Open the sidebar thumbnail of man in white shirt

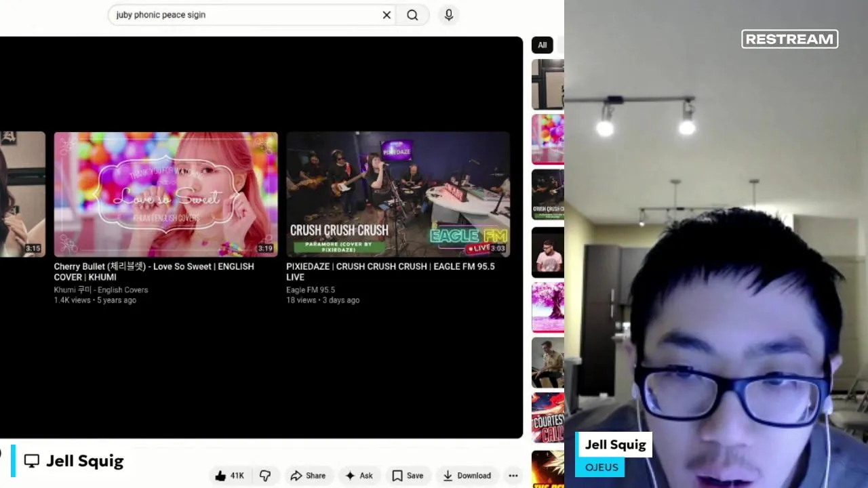548,251
